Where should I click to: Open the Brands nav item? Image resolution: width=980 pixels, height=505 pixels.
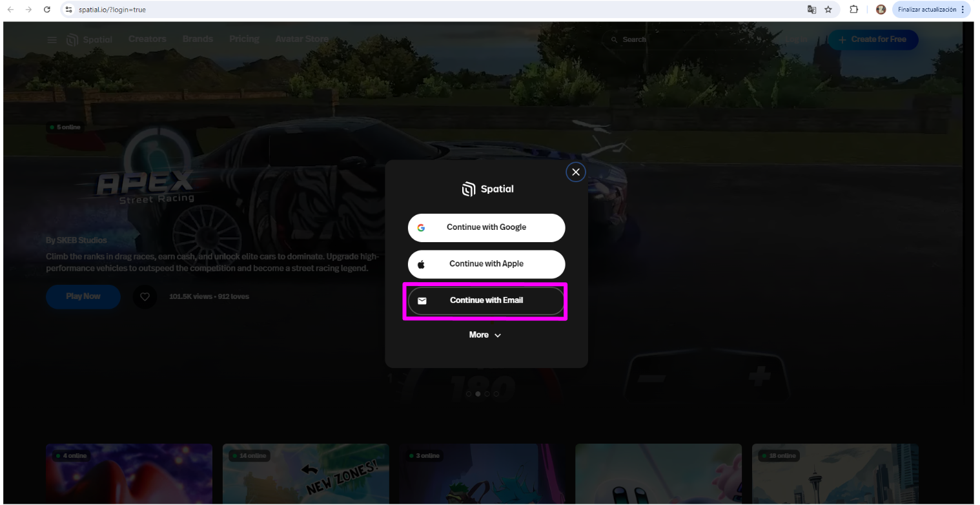[x=198, y=39]
